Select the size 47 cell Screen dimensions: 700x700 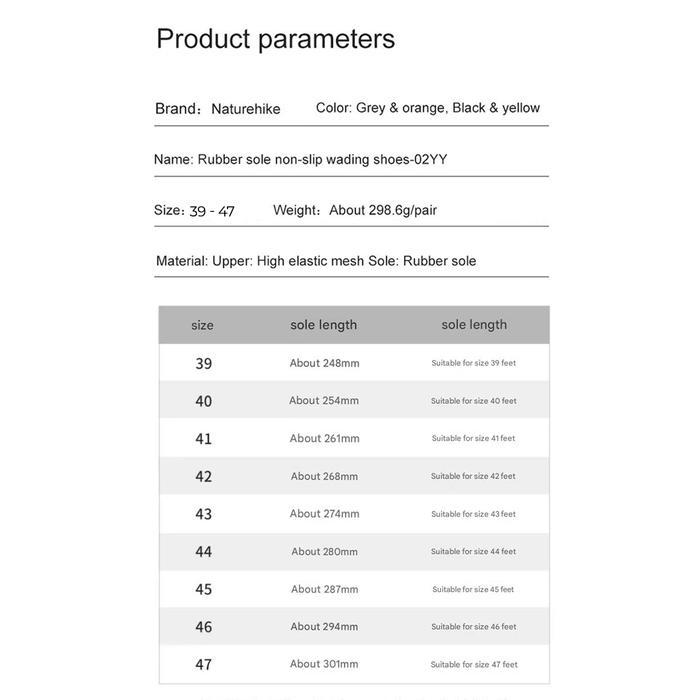point(204,665)
